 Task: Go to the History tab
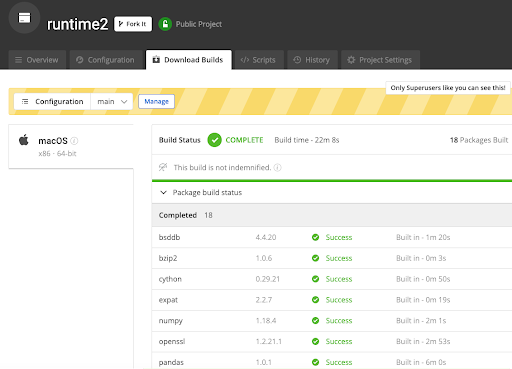point(312,60)
